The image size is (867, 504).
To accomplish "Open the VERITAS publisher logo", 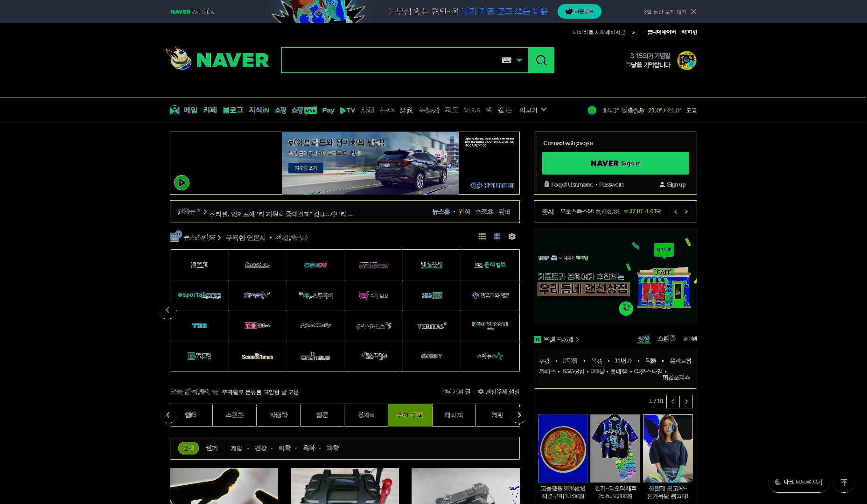I will point(432,325).
